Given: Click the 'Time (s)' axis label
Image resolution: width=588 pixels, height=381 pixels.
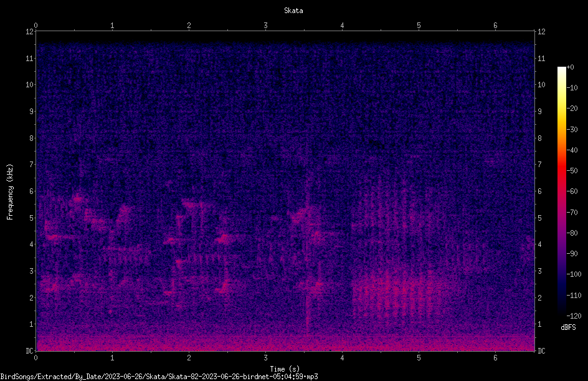Looking at the screenshot, I should [x=285, y=369].
